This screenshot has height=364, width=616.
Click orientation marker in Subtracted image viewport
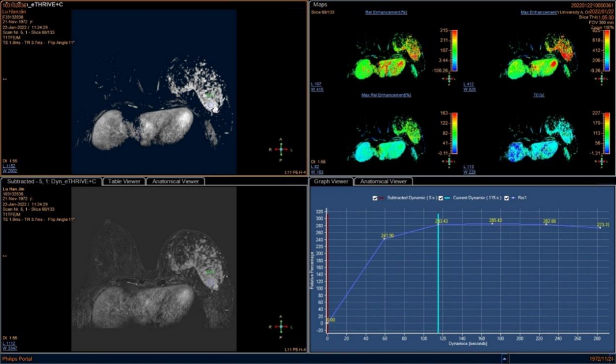(279, 327)
